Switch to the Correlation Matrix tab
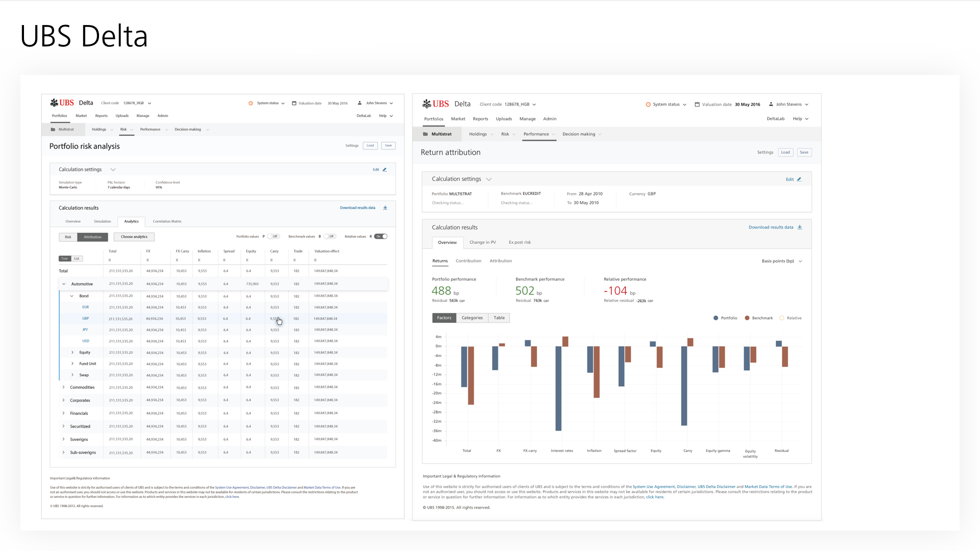 click(x=167, y=221)
